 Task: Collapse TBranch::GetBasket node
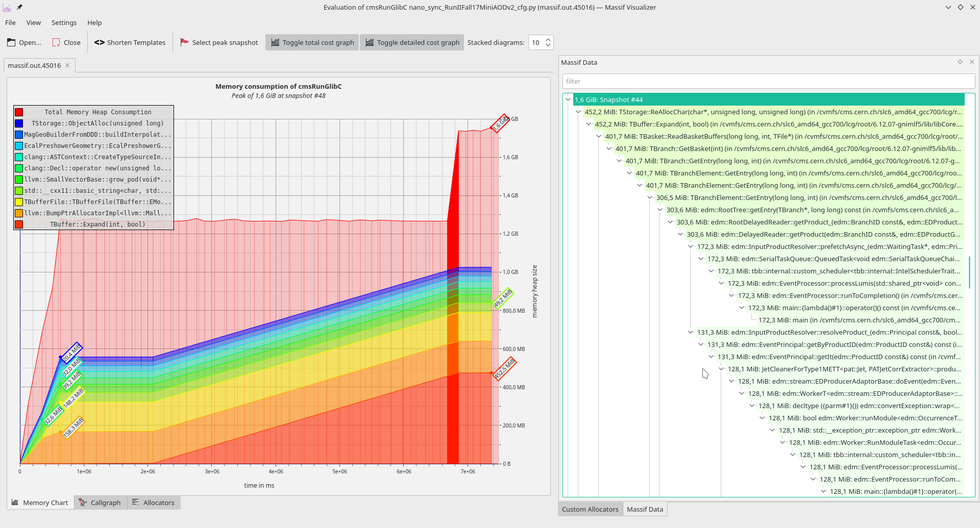(609, 148)
